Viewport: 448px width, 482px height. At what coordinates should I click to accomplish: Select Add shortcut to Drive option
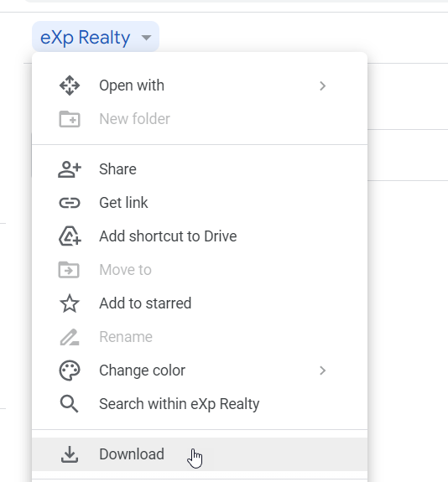[x=200, y=236]
